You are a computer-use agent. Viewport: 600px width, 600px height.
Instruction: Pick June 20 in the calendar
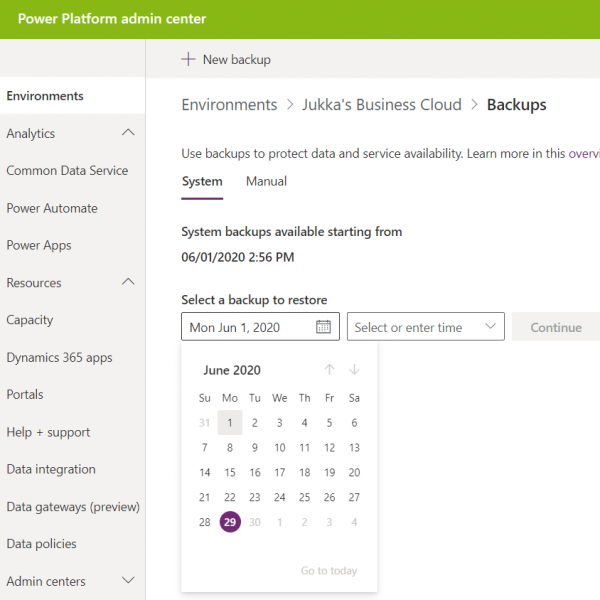pyautogui.click(x=354, y=472)
